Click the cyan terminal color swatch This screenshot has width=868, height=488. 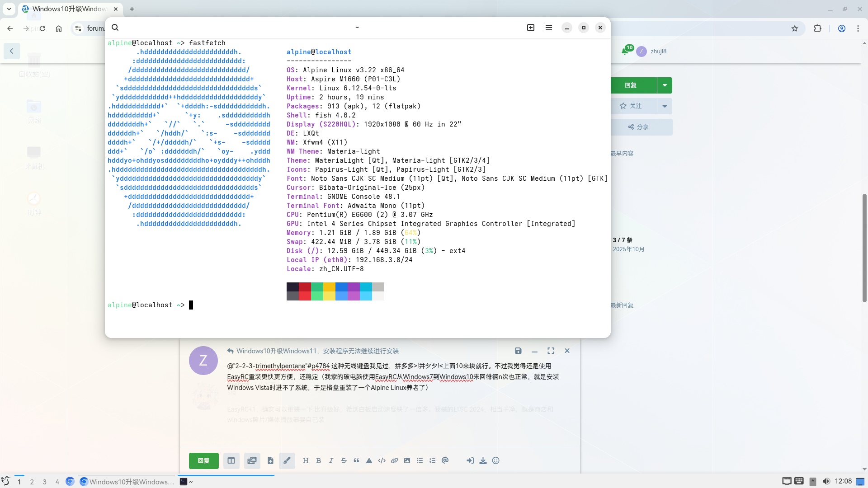(x=366, y=287)
